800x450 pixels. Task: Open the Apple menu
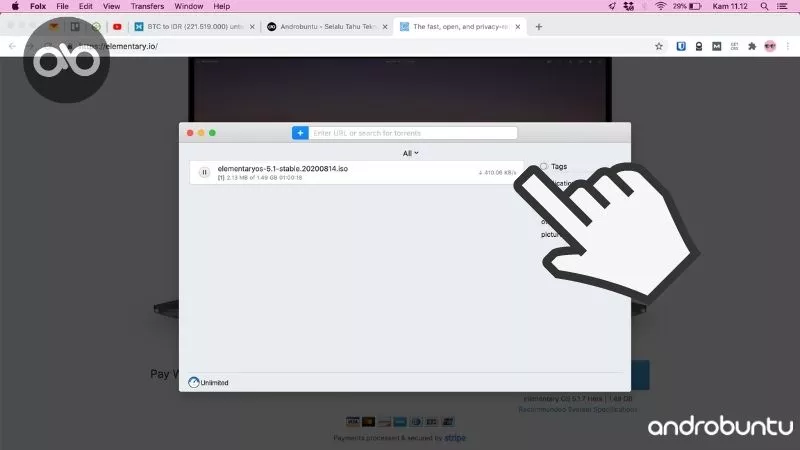[x=15, y=6]
